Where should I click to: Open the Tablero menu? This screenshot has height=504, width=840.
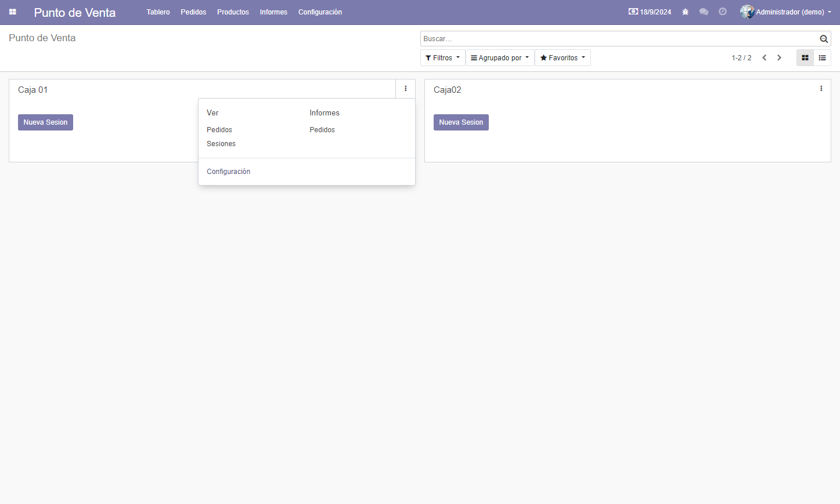158,12
